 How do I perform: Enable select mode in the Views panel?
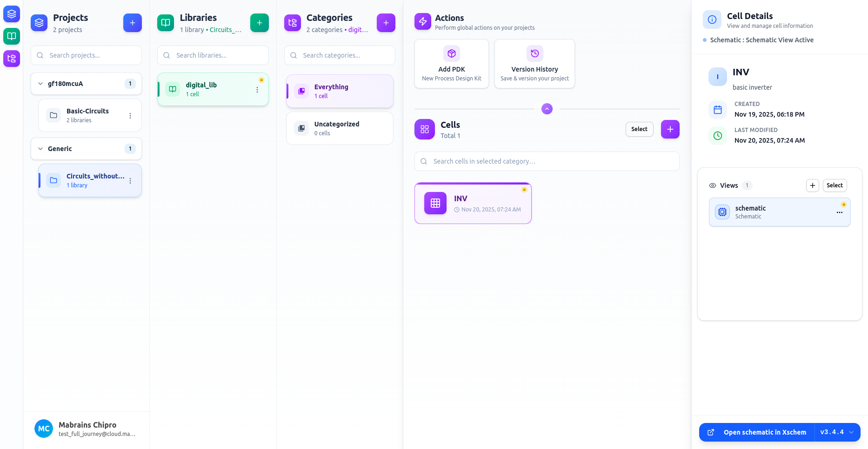pyautogui.click(x=835, y=185)
